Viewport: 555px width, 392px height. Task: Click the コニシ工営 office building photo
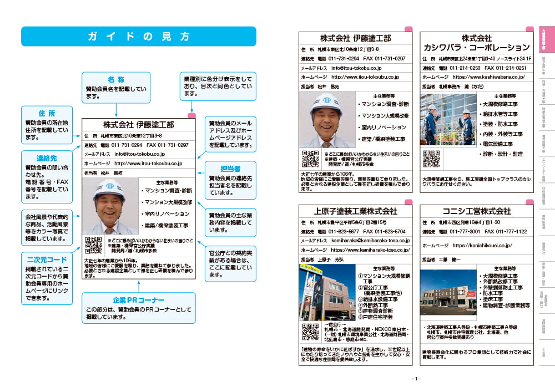pyautogui.click(x=448, y=292)
